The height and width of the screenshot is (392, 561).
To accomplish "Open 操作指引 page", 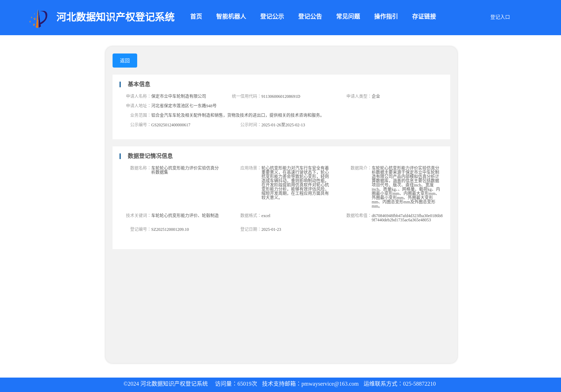I will coord(386,17).
